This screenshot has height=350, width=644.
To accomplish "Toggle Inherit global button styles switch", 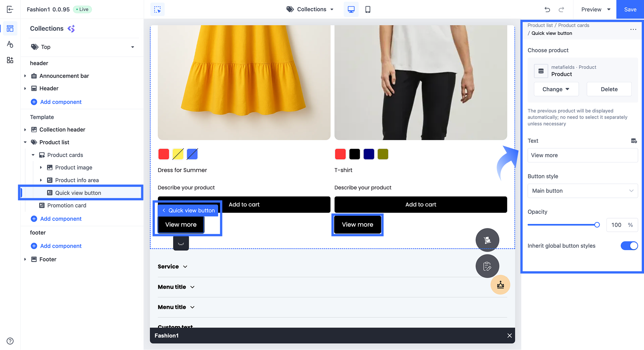I will click(629, 246).
